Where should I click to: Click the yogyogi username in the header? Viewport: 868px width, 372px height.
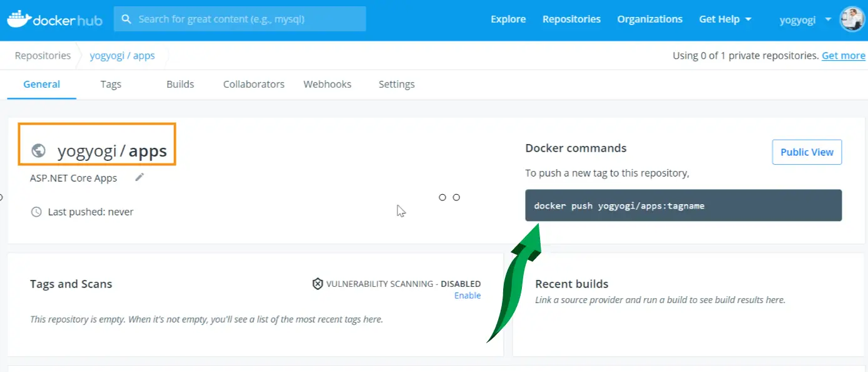click(x=797, y=20)
